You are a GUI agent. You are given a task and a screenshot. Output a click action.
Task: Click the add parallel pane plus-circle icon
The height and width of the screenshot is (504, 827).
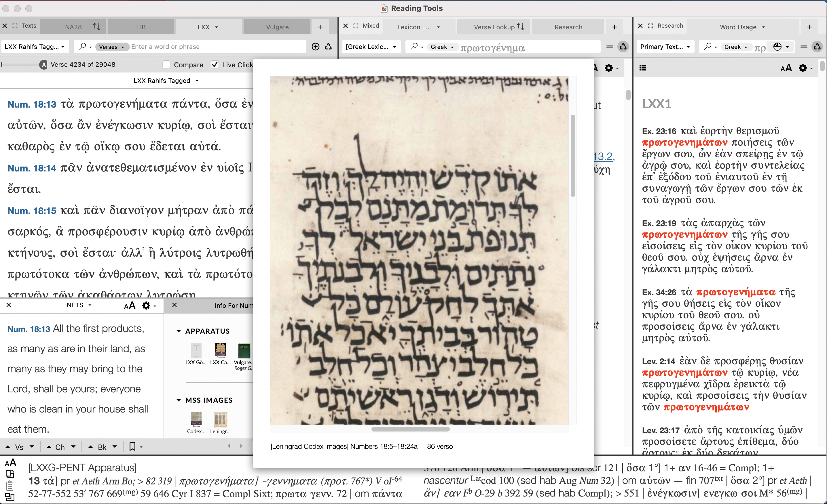coord(316,47)
